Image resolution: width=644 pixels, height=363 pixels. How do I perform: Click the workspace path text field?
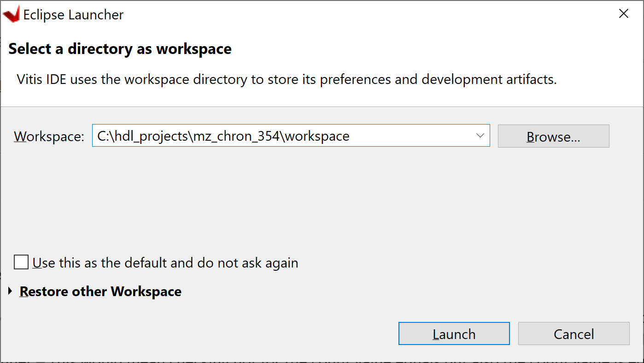click(x=276, y=136)
